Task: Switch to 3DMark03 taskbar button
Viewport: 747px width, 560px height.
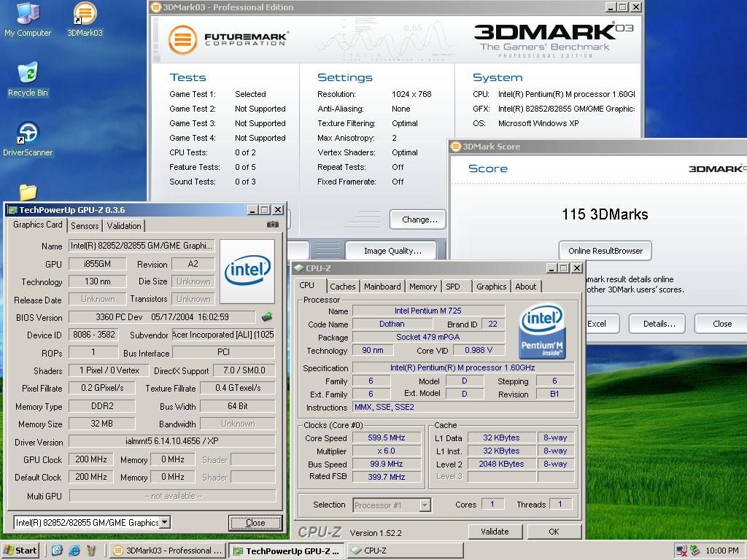Action: 169,551
